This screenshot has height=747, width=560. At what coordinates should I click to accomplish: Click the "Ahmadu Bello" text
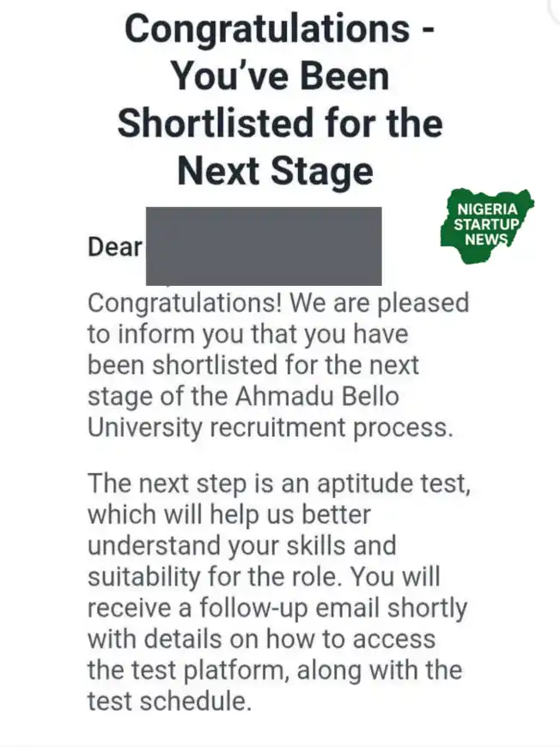click(318, 396)
